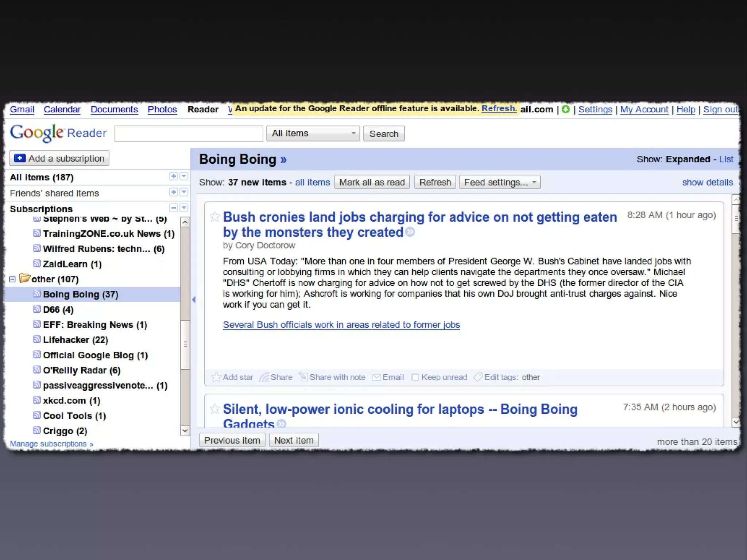
Task: Click the green offline mode icon
Action: pos(565,109)
